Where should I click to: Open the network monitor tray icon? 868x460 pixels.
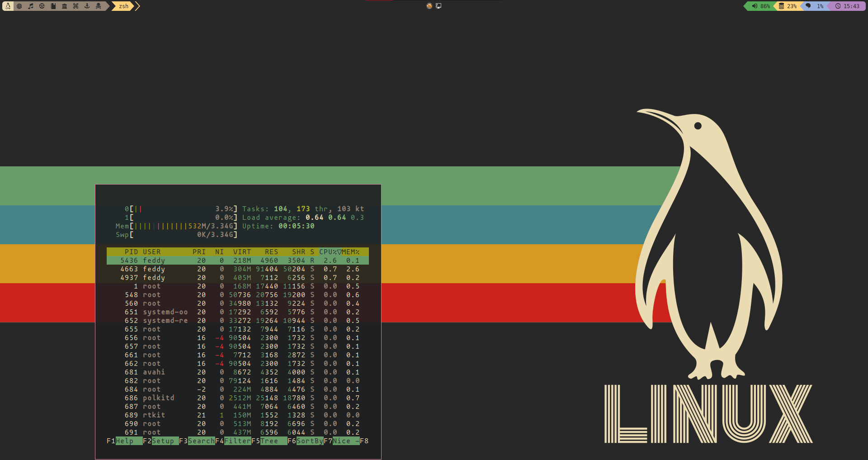[x=439, y=6]
